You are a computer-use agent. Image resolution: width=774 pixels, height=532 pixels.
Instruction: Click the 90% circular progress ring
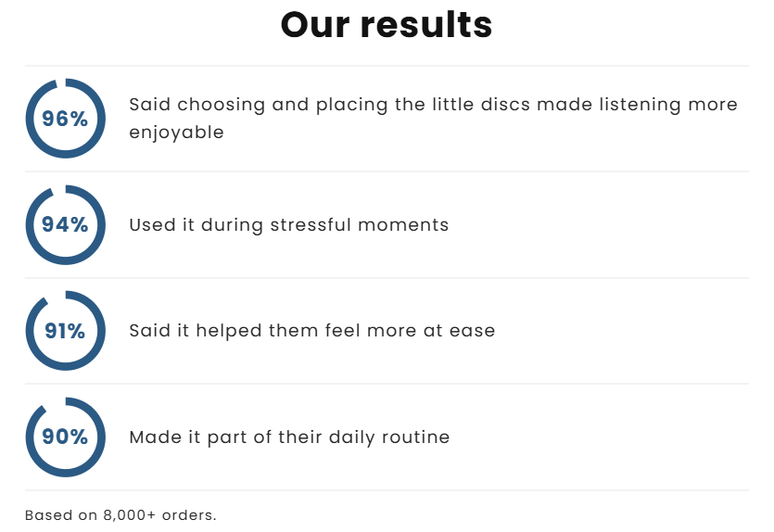[x=65, y=437]
